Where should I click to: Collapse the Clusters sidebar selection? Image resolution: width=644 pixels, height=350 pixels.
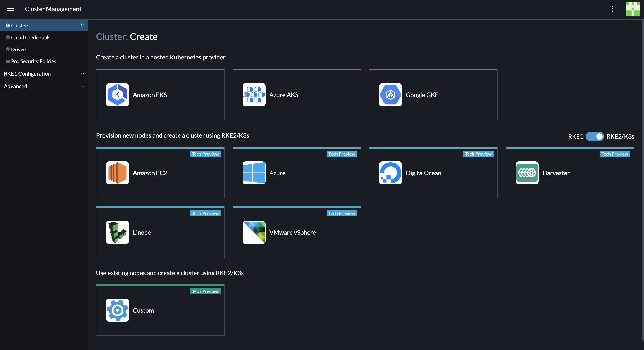20,25
